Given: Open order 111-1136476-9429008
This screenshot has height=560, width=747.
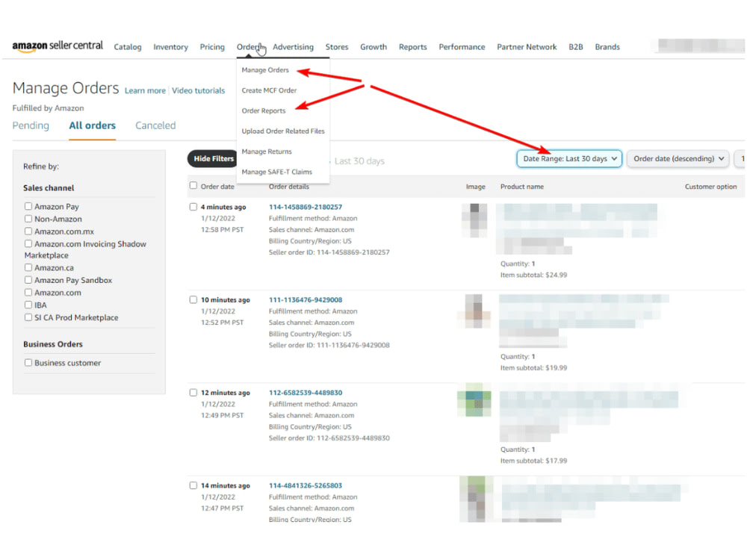Looking at the screenshot, I should coord(306,300).
